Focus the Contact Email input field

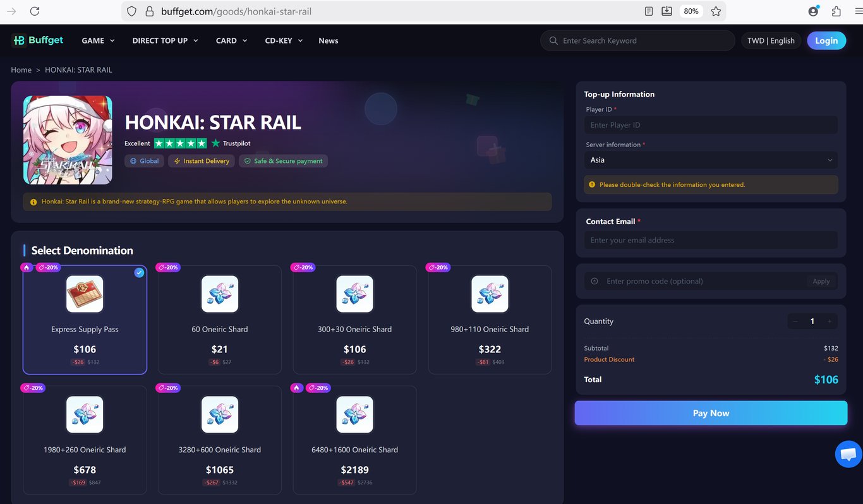[711, 240]
